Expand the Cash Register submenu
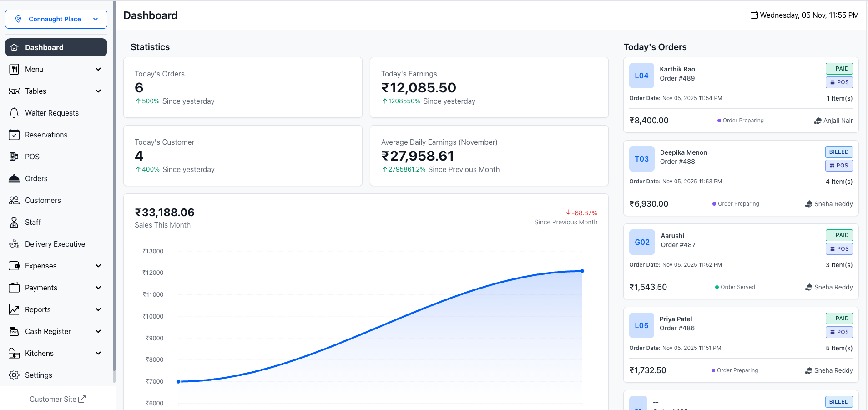868x410 pixels. 98,331
